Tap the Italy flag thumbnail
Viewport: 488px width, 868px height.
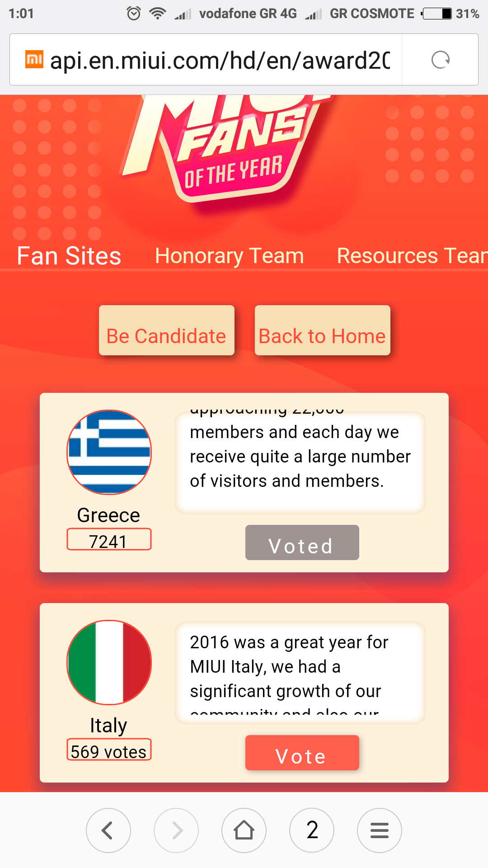(x=109, y=662)
